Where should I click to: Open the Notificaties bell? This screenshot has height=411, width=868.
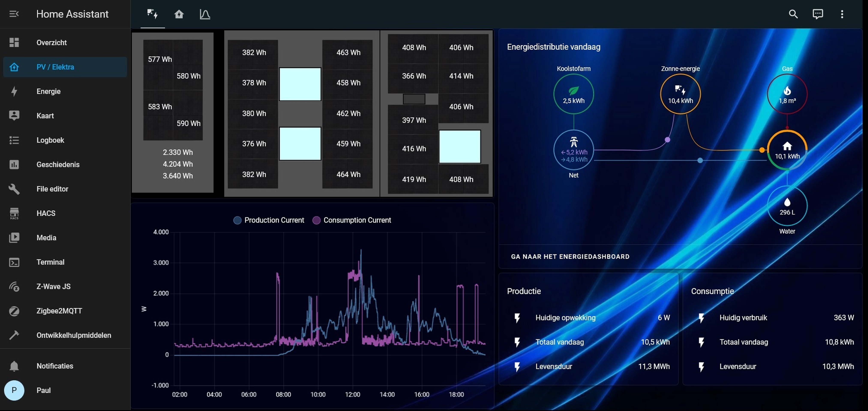coord(55,366)
